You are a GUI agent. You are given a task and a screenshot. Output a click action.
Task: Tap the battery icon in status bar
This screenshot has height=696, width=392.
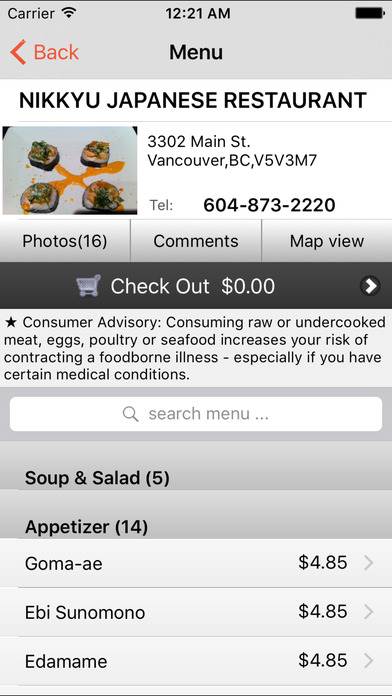point(370,13)
